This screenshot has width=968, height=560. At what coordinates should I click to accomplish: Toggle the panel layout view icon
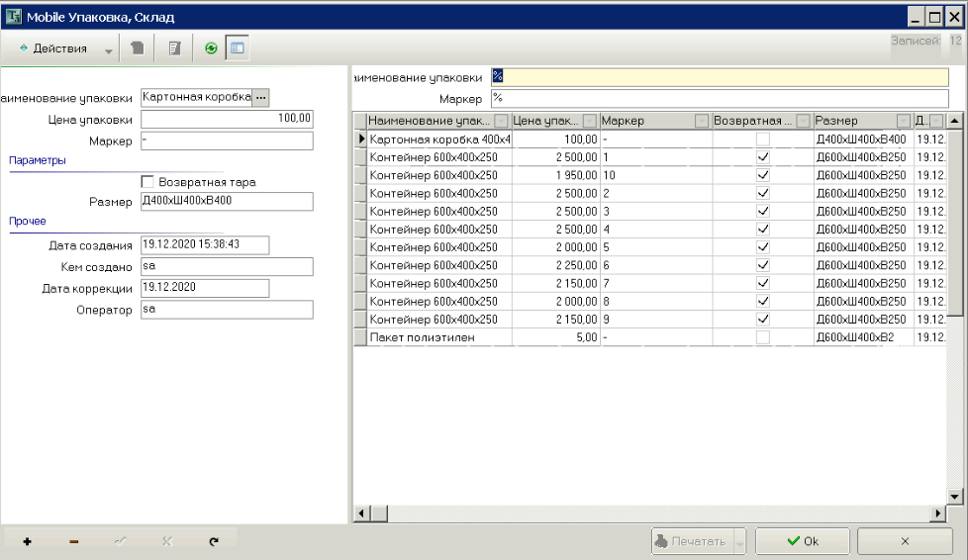pyautogui.click(x=238, y=48)
